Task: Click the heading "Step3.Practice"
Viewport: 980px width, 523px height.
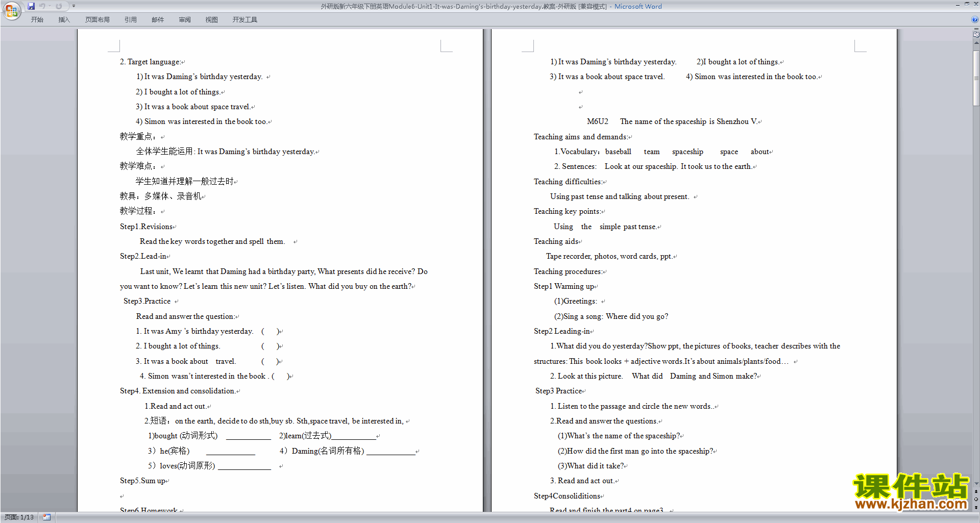Action: (147, 301)
